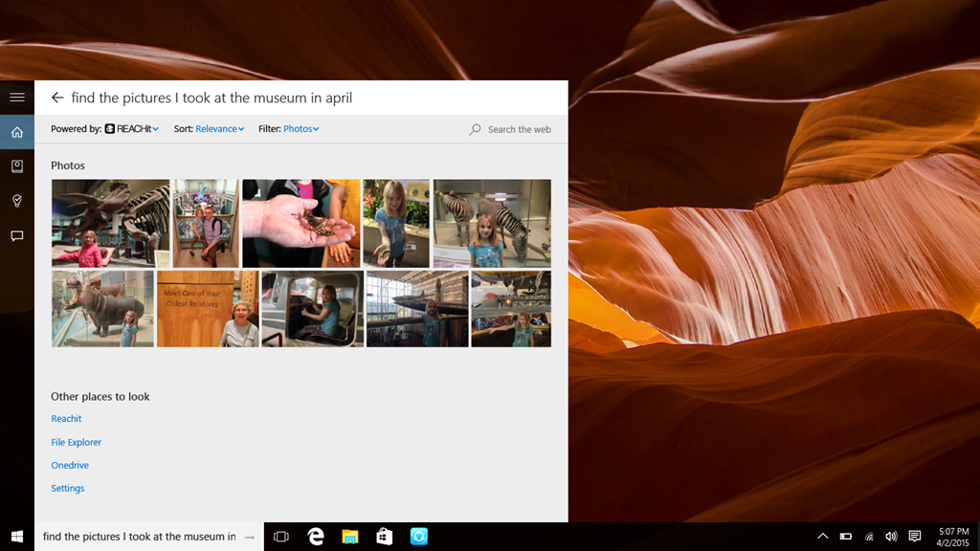This screenshot has height=551, width=980.
Task: Show hidden icons in the system tray
Action: click(822, 537)
